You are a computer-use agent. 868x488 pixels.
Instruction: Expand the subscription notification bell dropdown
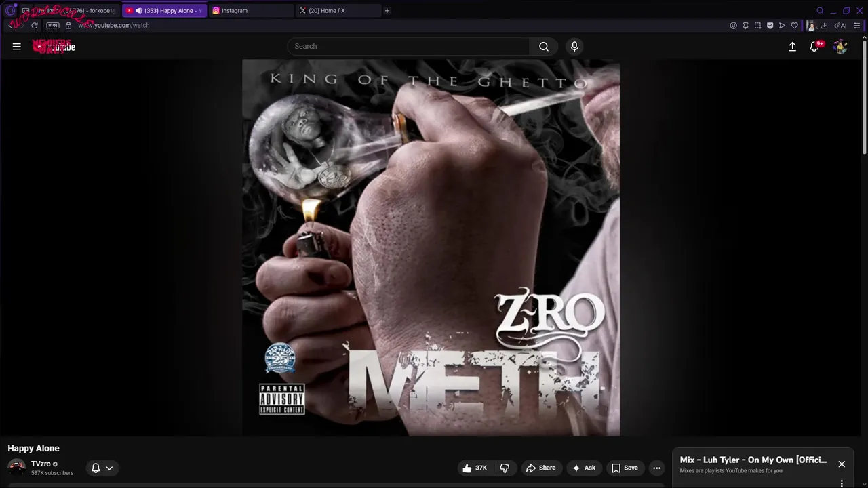coord(102,468)
